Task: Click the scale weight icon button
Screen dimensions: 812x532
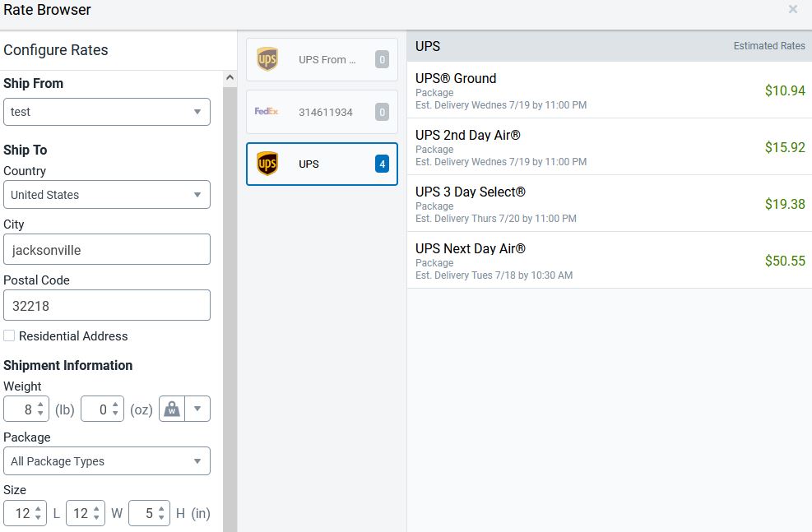Action: point(171,409)
